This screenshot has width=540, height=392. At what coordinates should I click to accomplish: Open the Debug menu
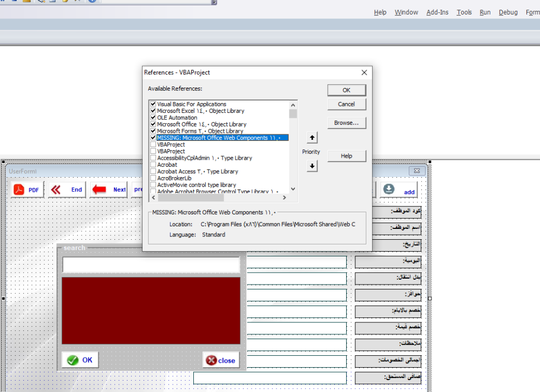coord(508,12)
